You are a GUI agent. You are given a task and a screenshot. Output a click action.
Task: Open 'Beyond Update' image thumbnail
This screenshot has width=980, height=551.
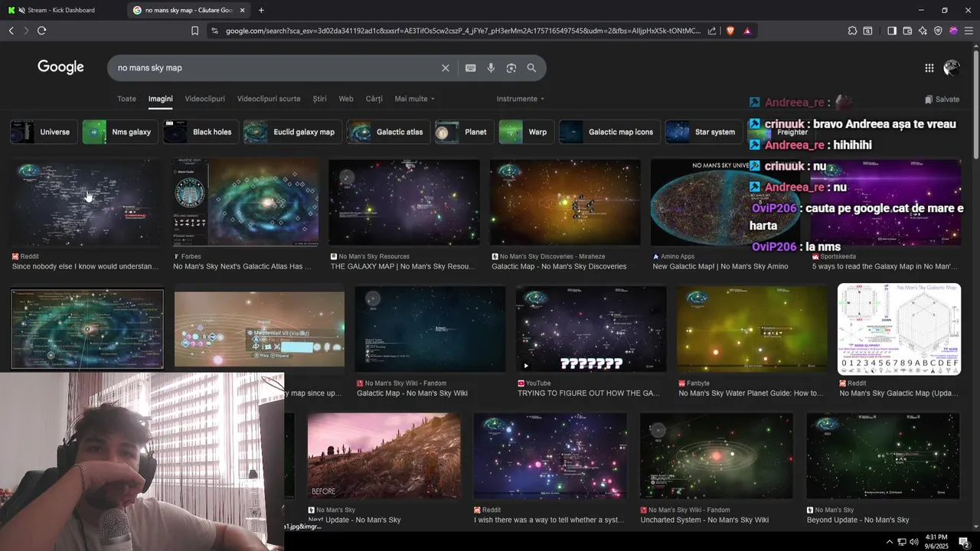(883, 455)
